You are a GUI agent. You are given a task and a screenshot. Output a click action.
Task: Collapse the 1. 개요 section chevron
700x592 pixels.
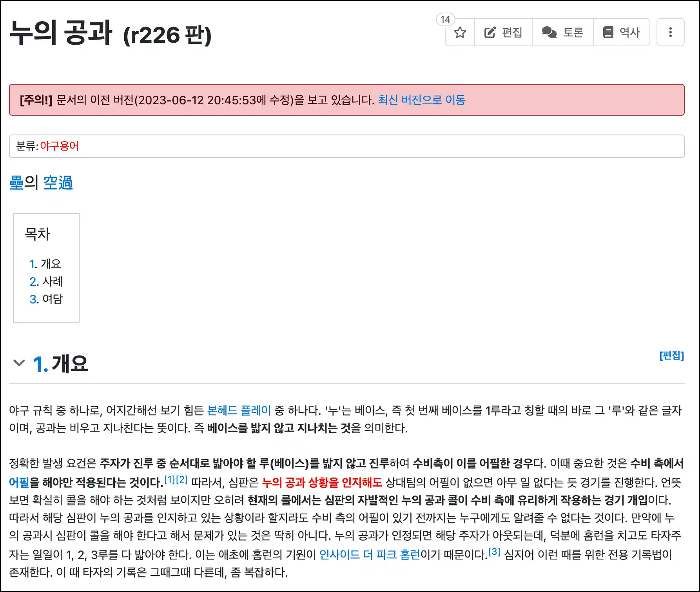pyautogui.click(x=19, y=363)
